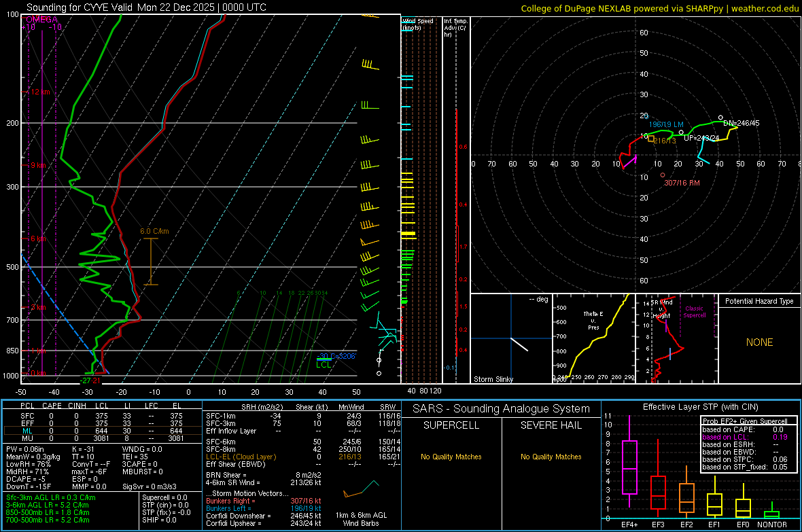Image resolution: width=802 pixels, height=532 pixels.
Task: Click the magenta based on LCL 0.19 row
Action: click(x=745, y=437)
